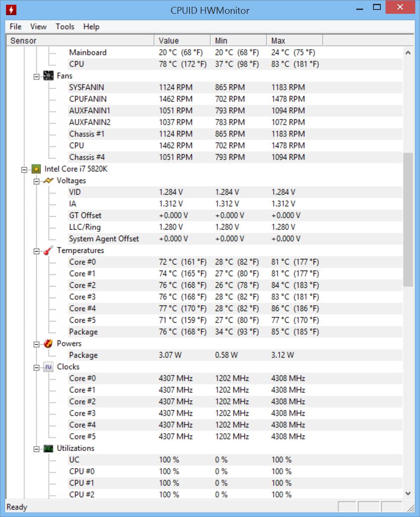This screenshot has height=517, width=420.
Task: Collapse the Intel Core i7 5820K node
Action: 24,169
